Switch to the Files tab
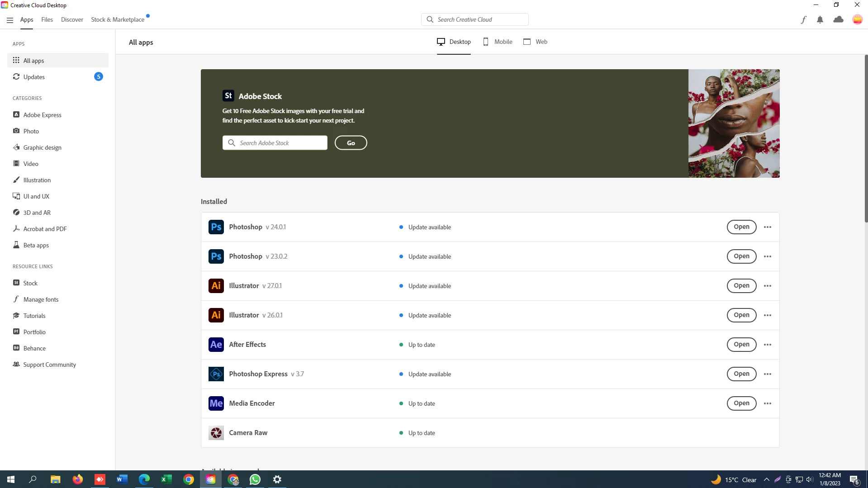This screenshot has height=488, width=868. (x=47, y=20)
